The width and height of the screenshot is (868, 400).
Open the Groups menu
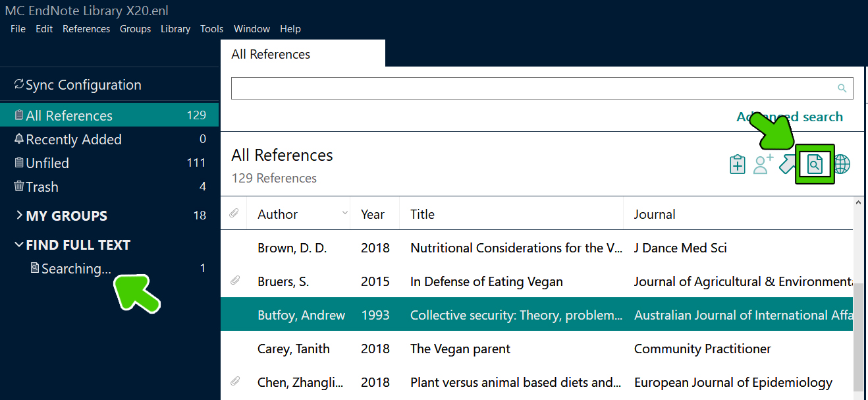tap(135, 29)
